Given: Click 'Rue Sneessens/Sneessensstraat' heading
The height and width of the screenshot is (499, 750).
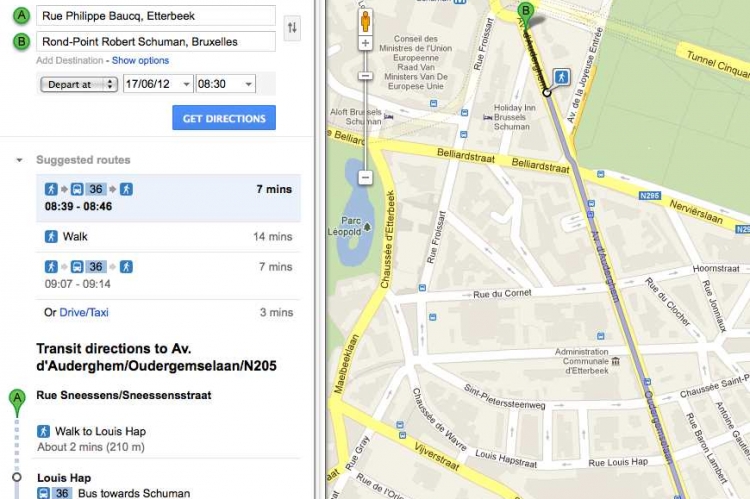Looking at the screenshot, I should coord(124,395).
